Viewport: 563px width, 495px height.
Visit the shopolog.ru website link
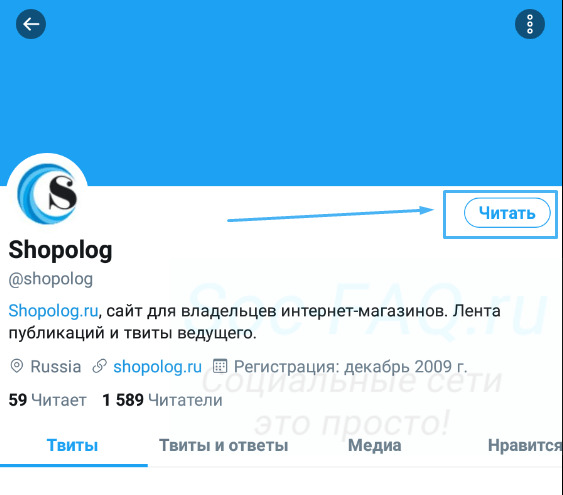pyautogui.click(x=158, y=367)
